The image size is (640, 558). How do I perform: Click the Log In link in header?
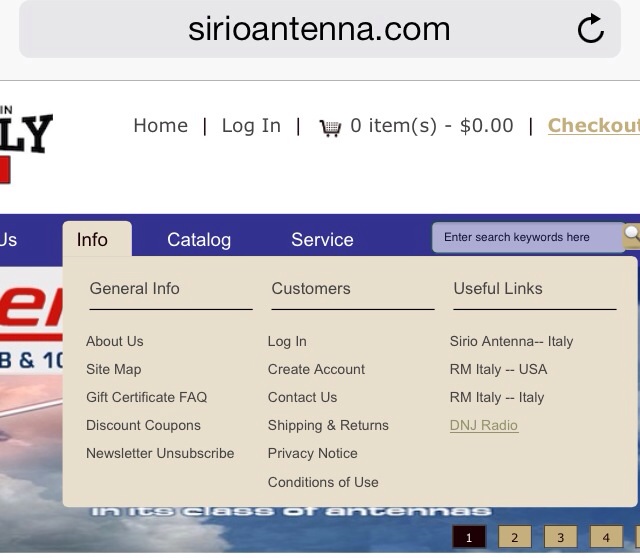pos(251,126)
